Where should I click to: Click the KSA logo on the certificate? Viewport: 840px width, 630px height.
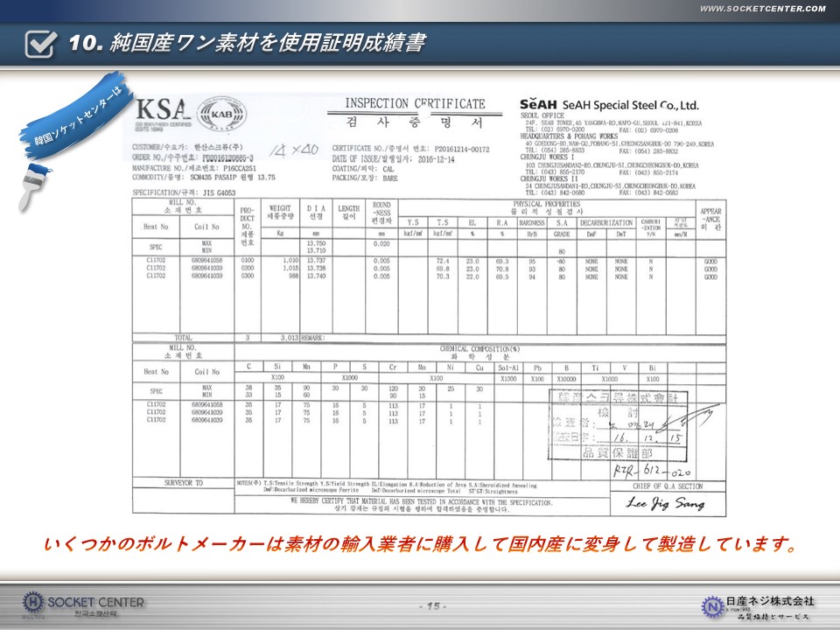[x=162, y=109]
